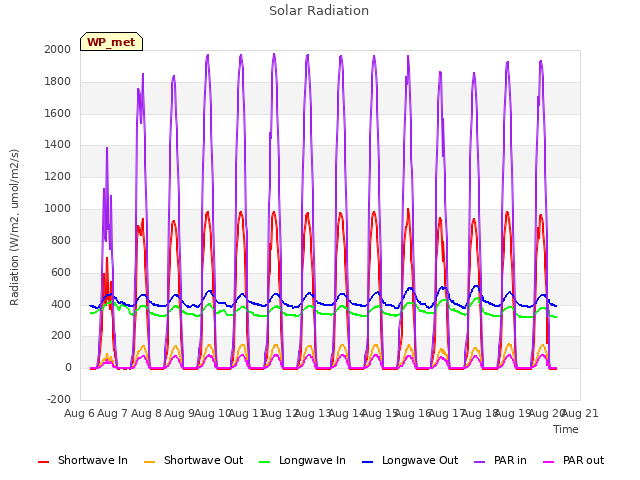Click the 1400 y-axis tick label
640x480 pixels.
tap(58, 144)
